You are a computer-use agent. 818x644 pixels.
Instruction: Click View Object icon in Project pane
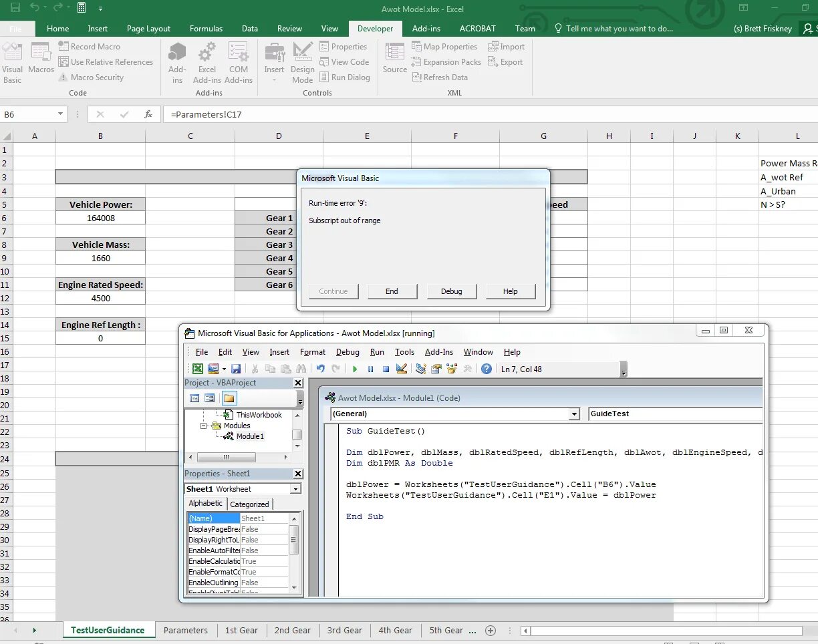pyautogui.click(x=210, y=398)
